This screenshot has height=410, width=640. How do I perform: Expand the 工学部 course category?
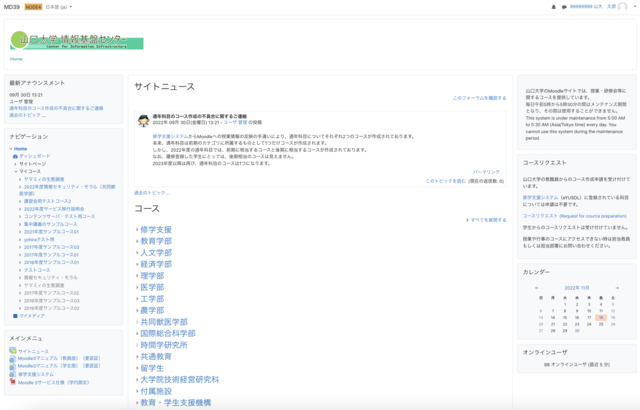137,299
